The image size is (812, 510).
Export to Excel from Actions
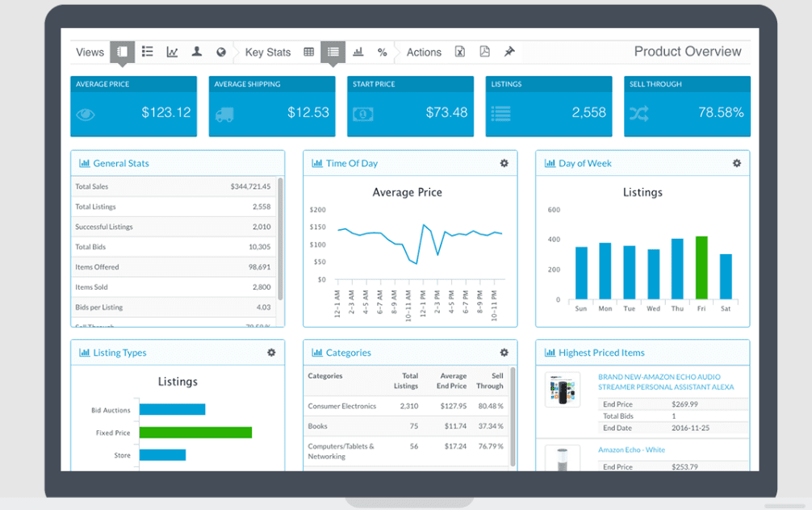(x=460, y=52)
